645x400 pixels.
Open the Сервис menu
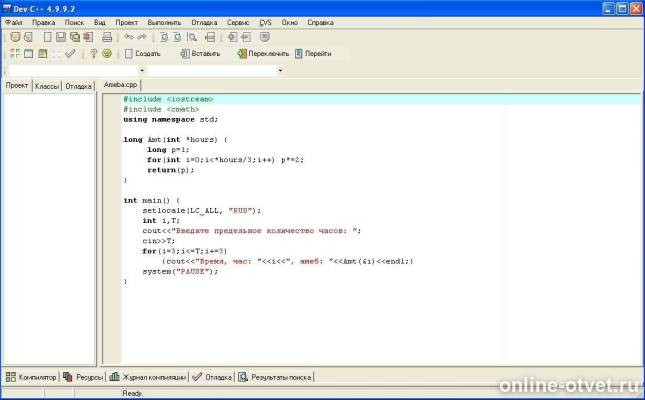click(x=238, y=21)
